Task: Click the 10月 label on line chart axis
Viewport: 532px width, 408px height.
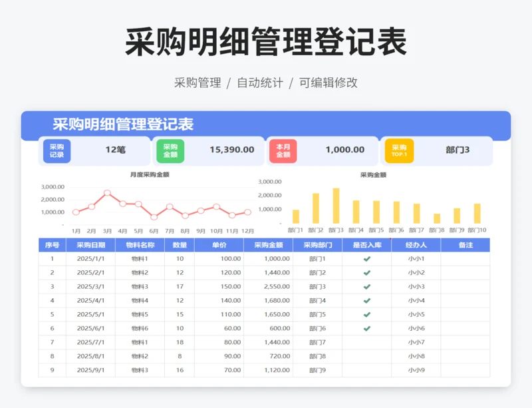Action: tap(217, 231)
